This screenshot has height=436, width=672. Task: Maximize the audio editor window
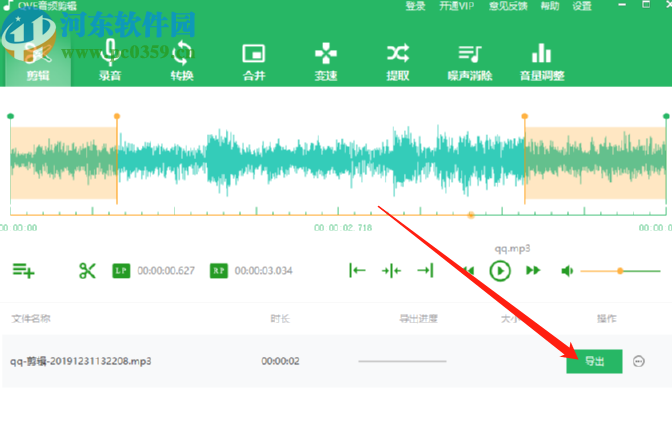[x=646, y=5]
